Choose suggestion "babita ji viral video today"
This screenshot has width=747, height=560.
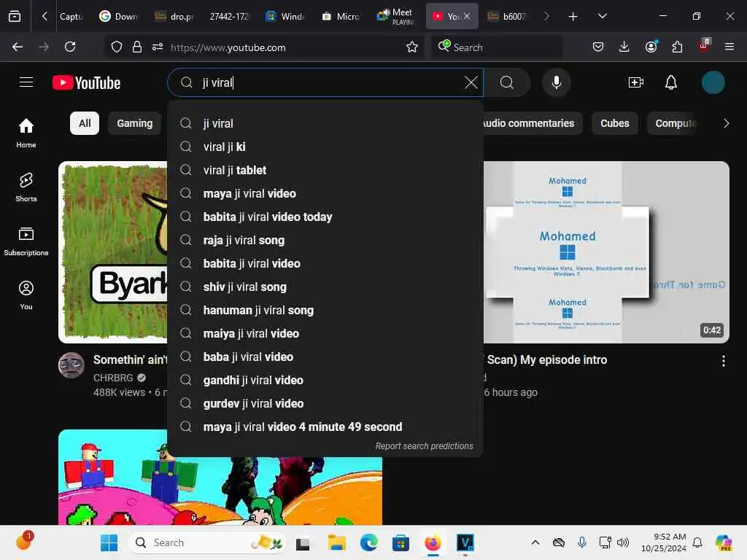point(325,217)
